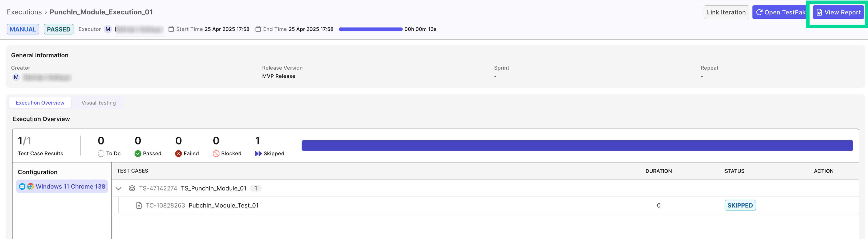
Task: Click the Open TestPak button
Action: point(780,12)
